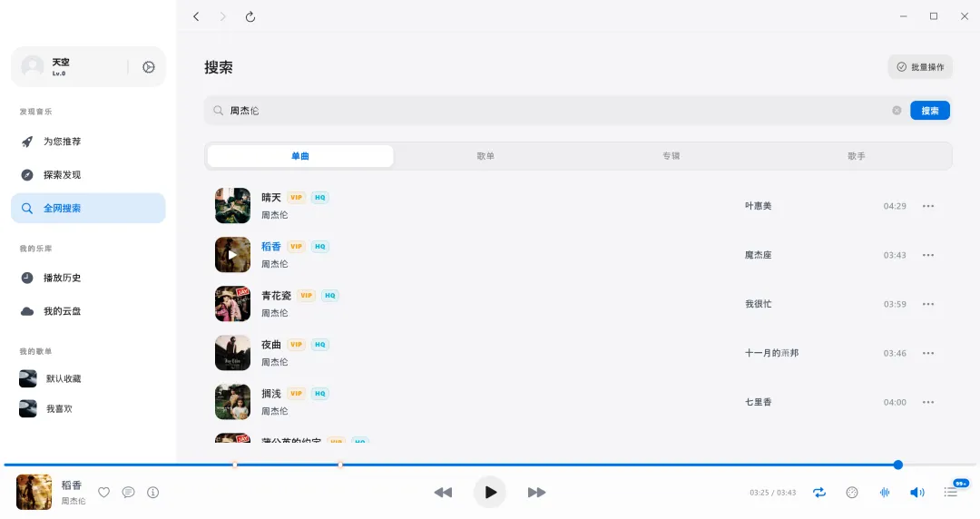Open comments for the current song
The height and width of the screenshot is (519, 980).
[x=128, y=493]
